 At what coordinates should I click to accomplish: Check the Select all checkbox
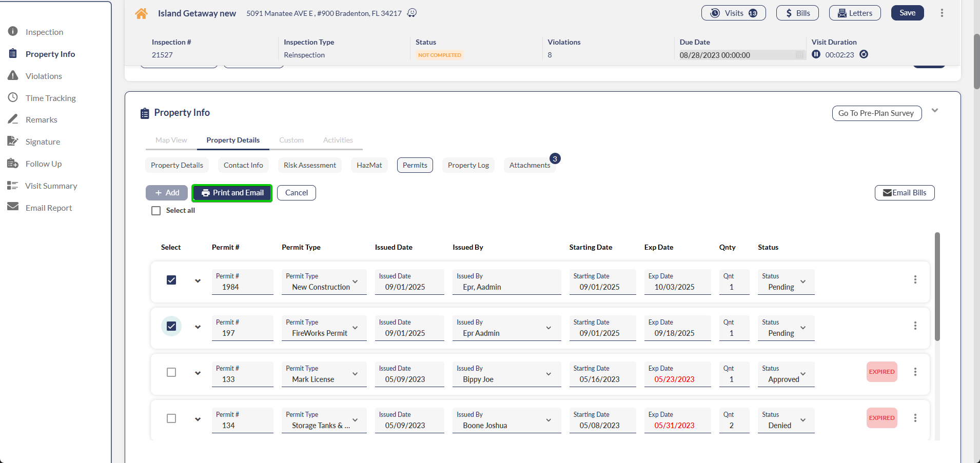click(156, 211)
